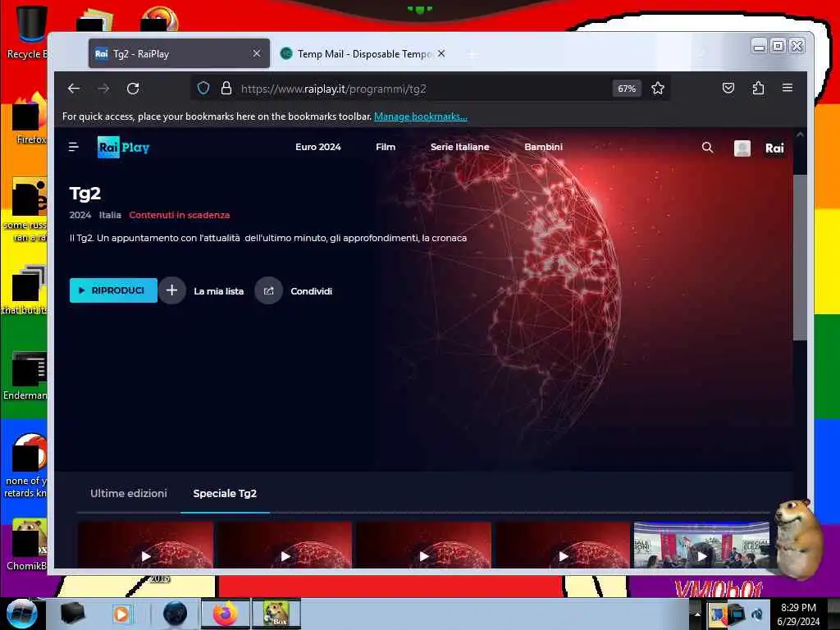The height and width of the screenshot is (630, 840).
Task: Play the second Speciale Tg2 thumbnail
Action: [x=285, y=545]
